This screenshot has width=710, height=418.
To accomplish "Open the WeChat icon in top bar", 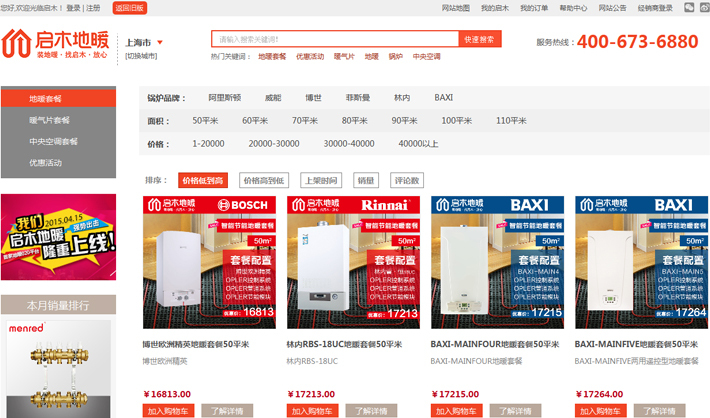I will (x=689, y=8).
